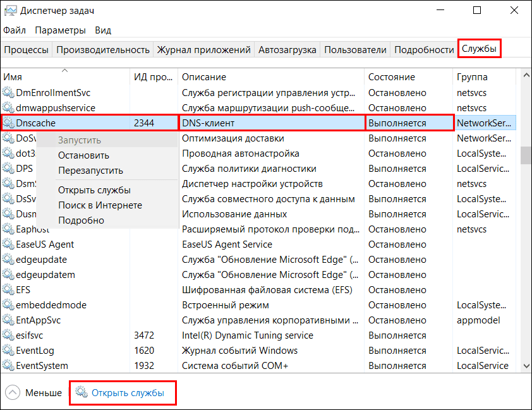The width and height of the screenshot is (532, 410).
Task: Click the Журнал событий Windows description
Action: 239,351
